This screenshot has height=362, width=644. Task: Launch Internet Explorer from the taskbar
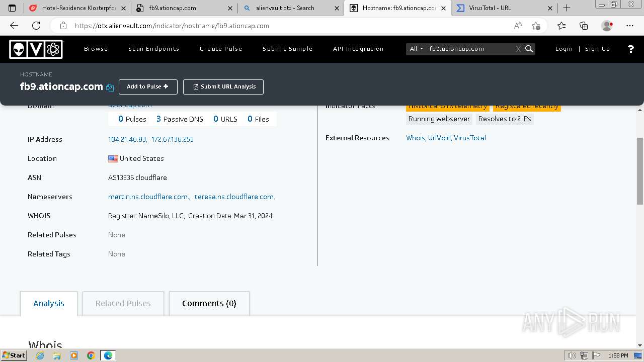tap(40, 355)
